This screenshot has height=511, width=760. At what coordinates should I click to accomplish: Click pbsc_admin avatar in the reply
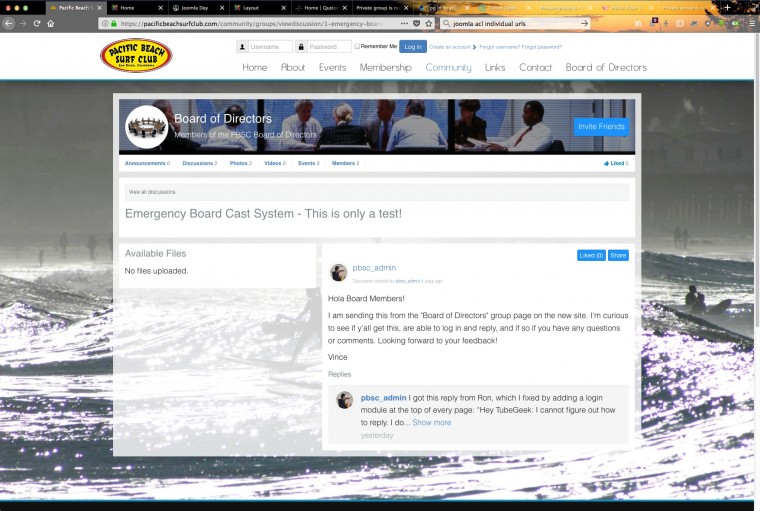click(x=345, y=400)
